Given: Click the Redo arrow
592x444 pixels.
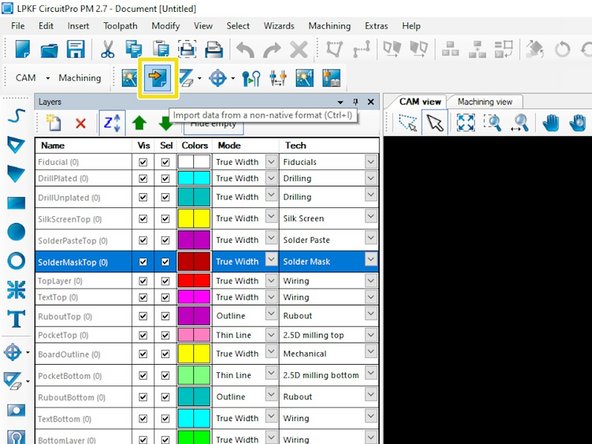Looking at the screenshot, I should tap(272, 49).
